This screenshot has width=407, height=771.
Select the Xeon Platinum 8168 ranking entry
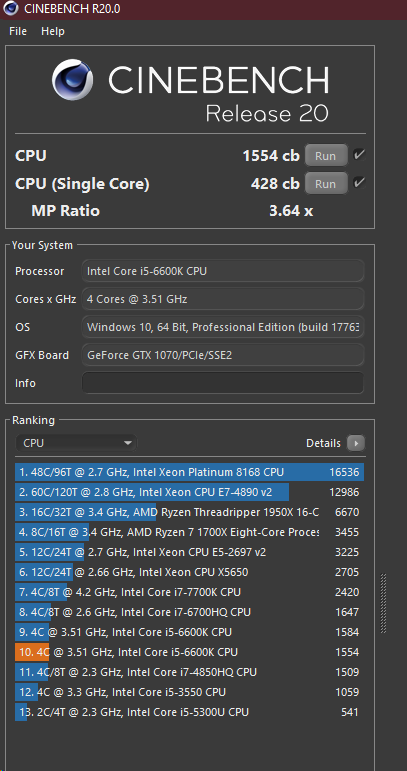click(x=189, y=472)
